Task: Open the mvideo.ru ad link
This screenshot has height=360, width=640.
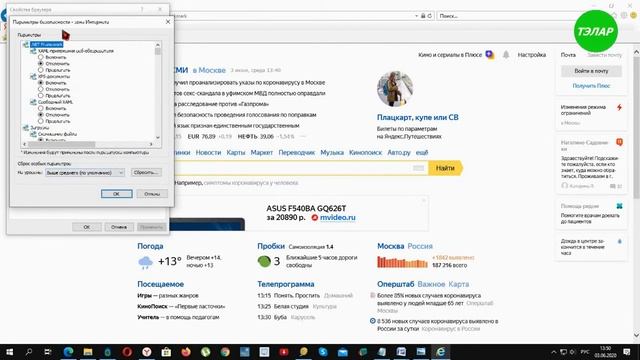Action: coord(338,218)
